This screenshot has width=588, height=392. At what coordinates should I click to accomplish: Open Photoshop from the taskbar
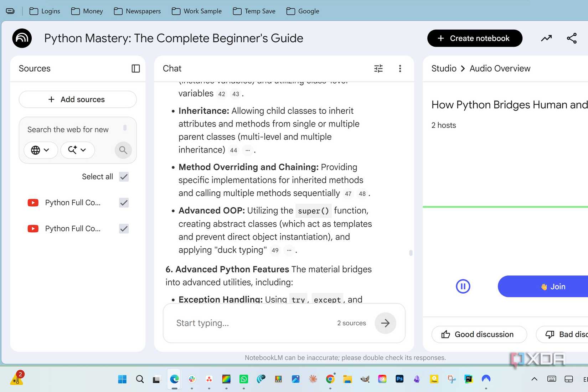click(x=399, y=379)
